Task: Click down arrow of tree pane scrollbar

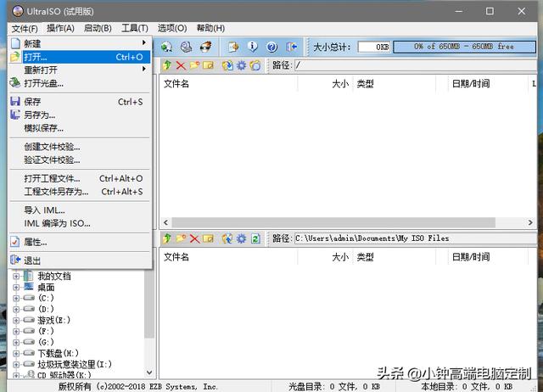Action: [x=149, y=372]
